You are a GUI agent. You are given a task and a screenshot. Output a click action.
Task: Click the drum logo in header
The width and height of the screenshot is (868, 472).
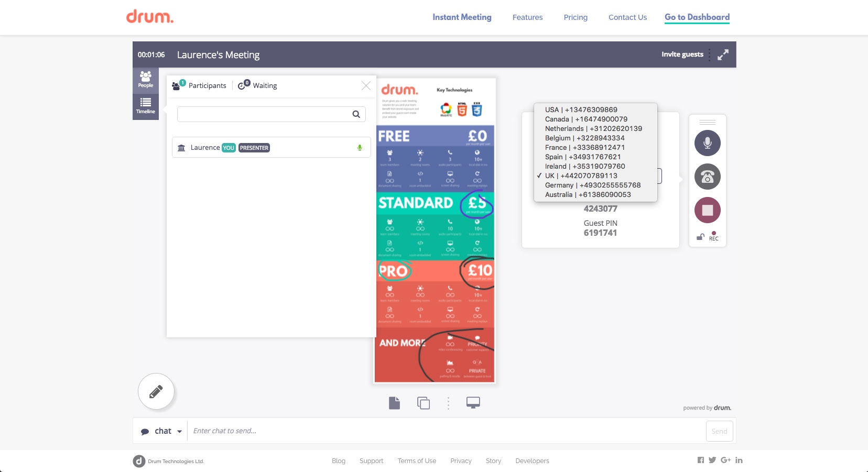[x=150, y=16]
